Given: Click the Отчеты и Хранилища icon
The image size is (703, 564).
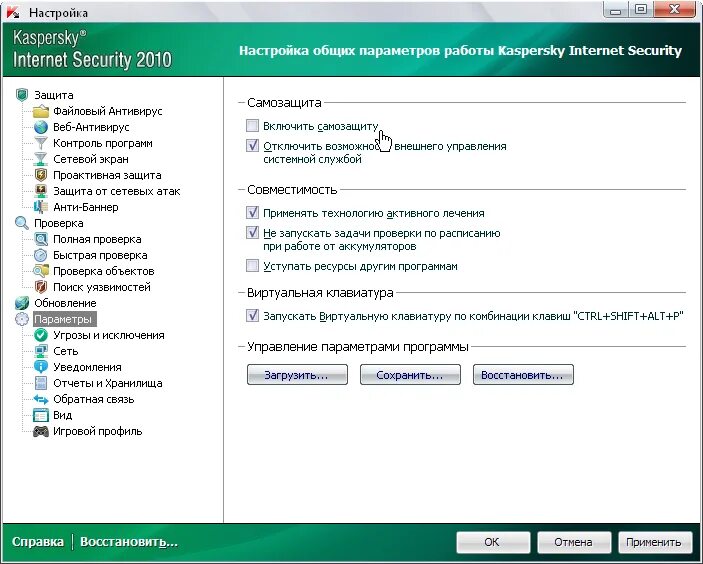Looking at the screenshot, I should (x=41, y=383).
